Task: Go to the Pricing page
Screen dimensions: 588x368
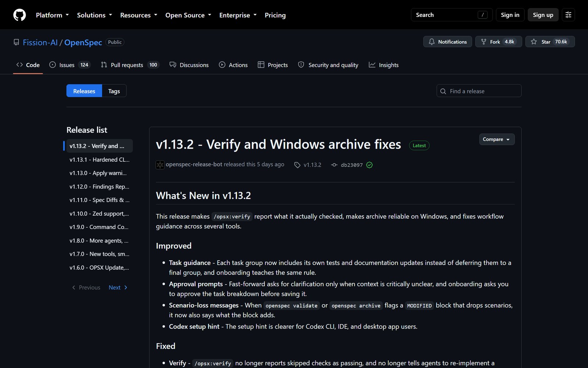Action: (275, 15)
